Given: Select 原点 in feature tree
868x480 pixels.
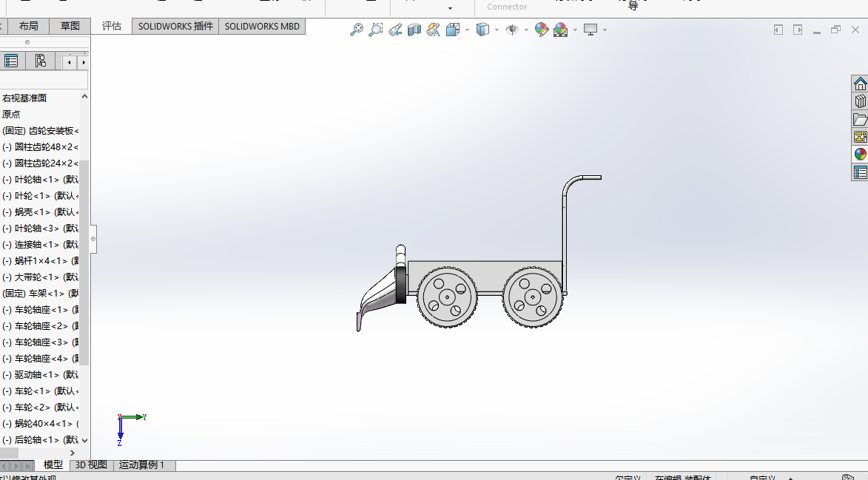Looking at the screenshot, I should coord(11,115).
